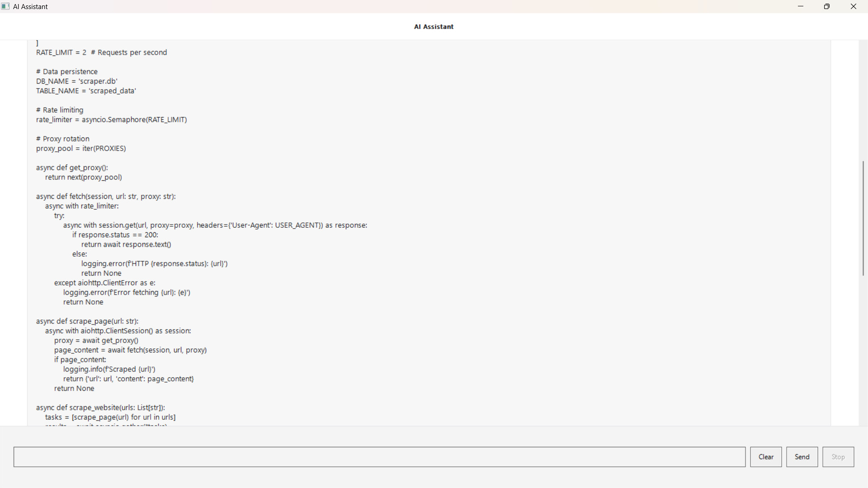Click the Proxy rotation comment line
Screen dimensions: 868x488
pos(62,139)
